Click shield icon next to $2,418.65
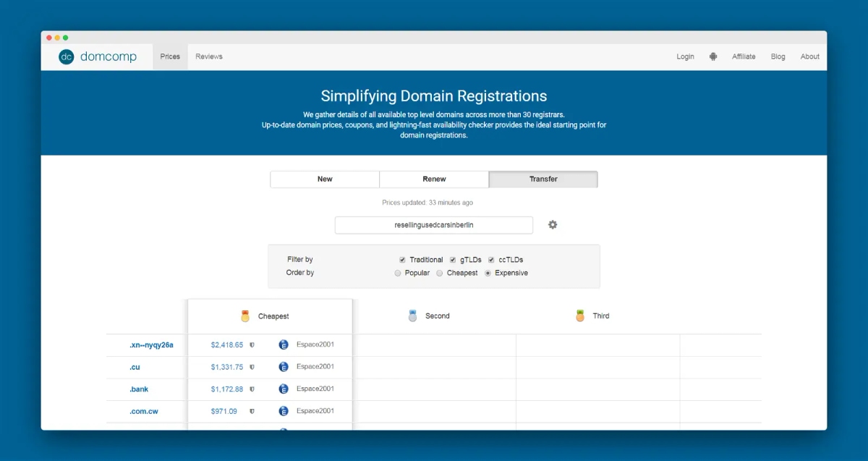Viewport: 868px width, 461px height. tap(252, 345)
